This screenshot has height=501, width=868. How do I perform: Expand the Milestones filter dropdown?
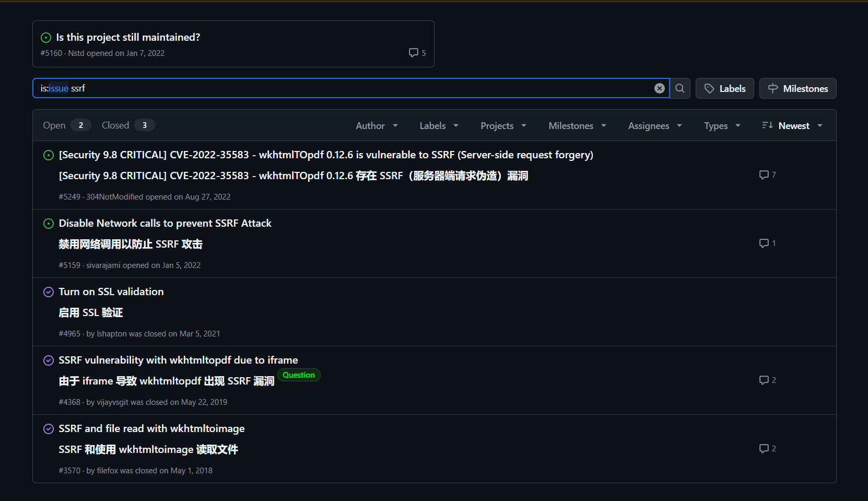tap(577, 126)
